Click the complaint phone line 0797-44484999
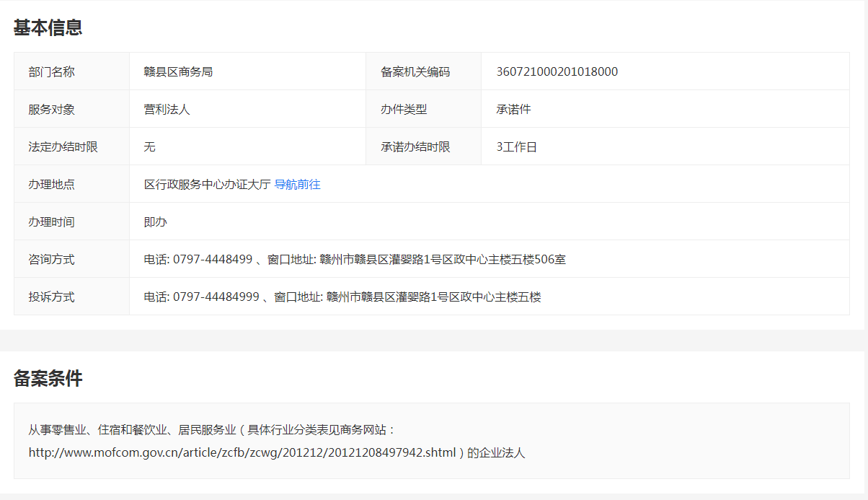The width and height of the screenshot is (868, 500). pyautogui.click(x=216, y=297)
